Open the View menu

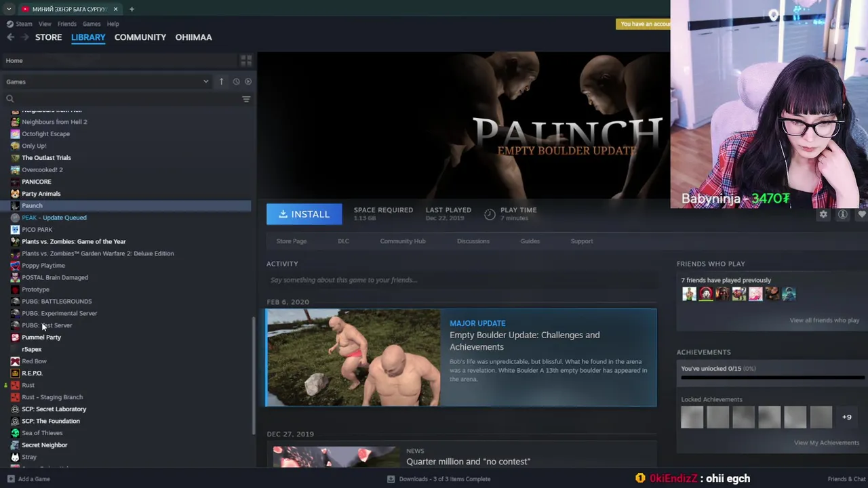coord(45,24)
